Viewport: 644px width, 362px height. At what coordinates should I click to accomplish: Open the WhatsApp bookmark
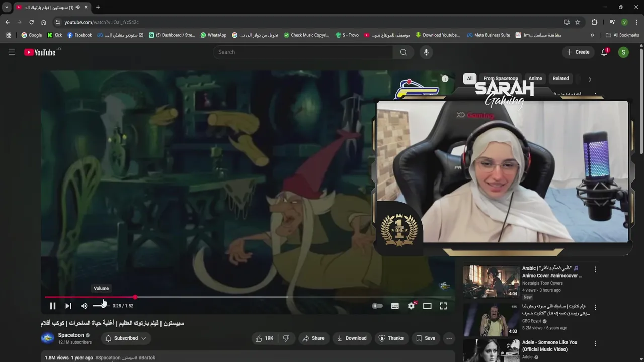(x=213, y=35)
